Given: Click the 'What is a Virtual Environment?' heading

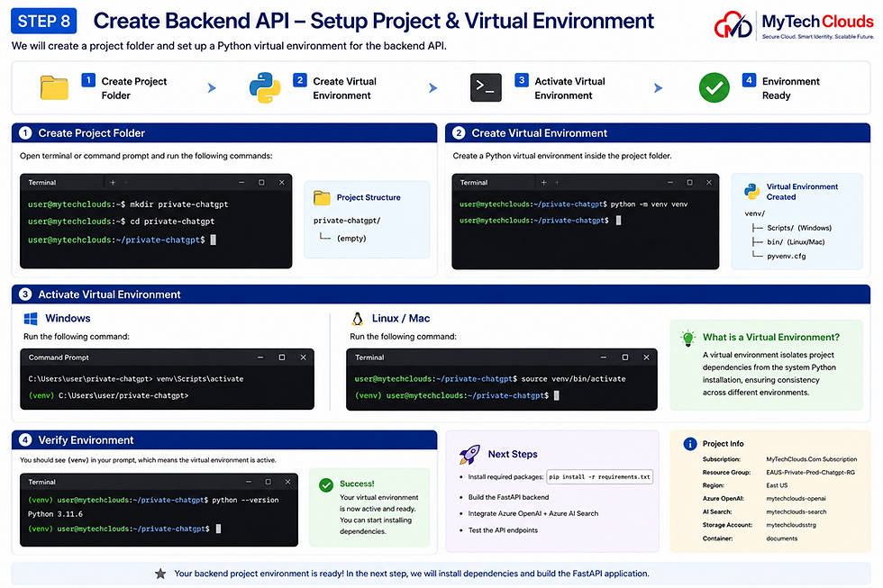Looking at the screenshot, I should point(771,337).
